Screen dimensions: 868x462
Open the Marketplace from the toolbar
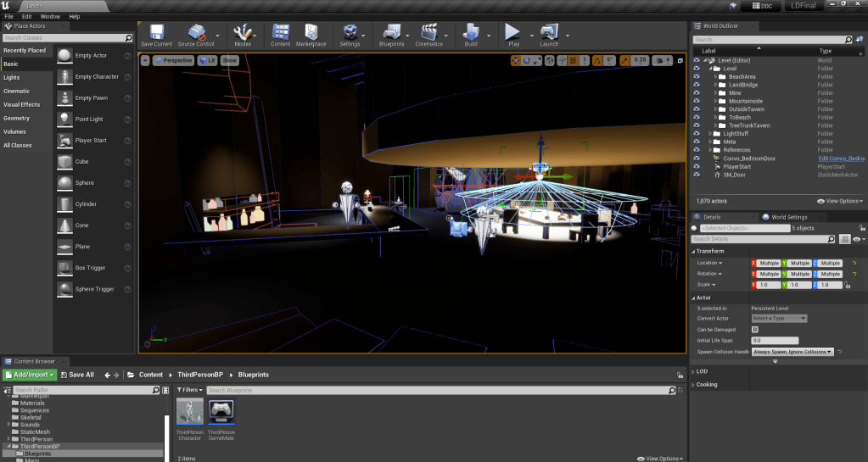pos(311,33)
